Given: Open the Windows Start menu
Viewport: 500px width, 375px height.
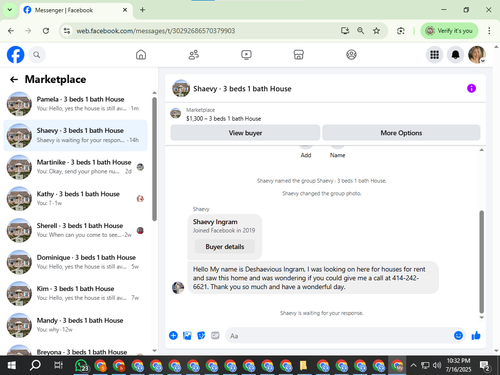Looking at the screenshot, I should [11, 365].
